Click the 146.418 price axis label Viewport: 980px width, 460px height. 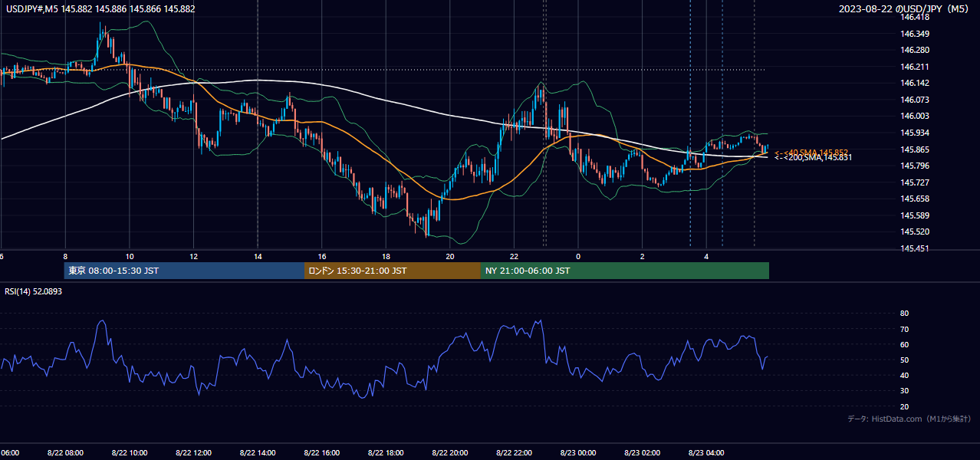(x=915, y=17)
